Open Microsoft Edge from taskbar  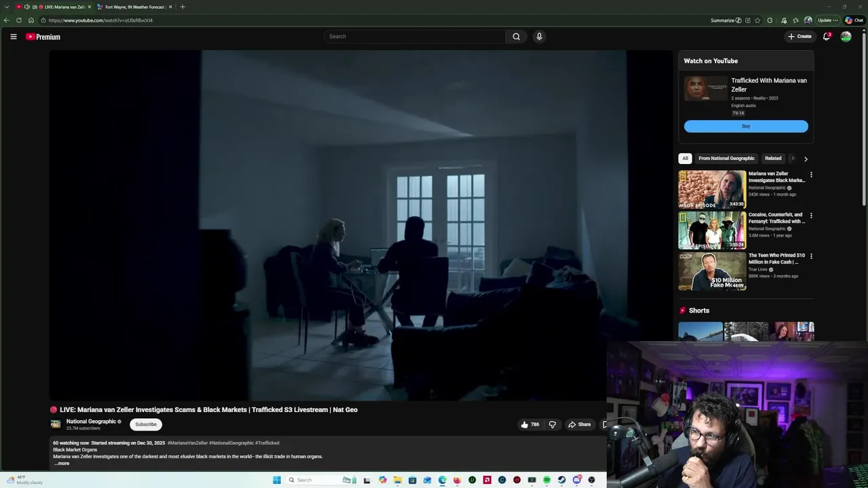point(442,480)
